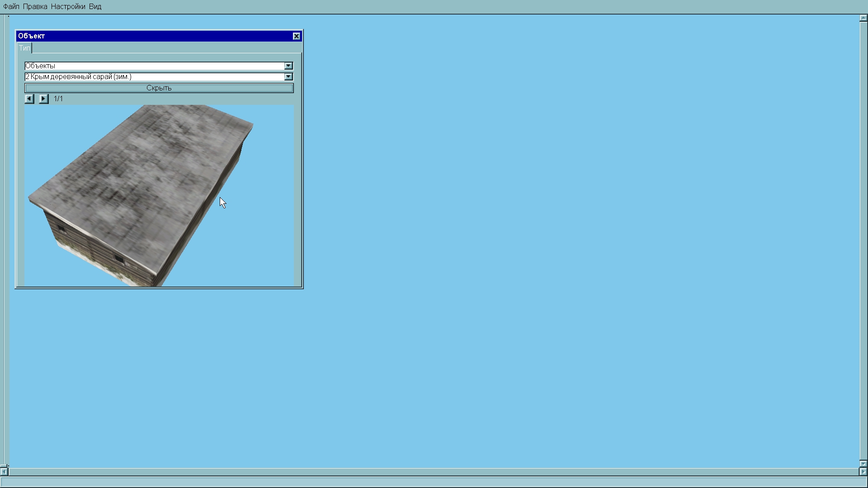Viewport: 868px width, 488px height.
Task: Click the vertical scrollbar up arrow
Action: (x=863, y=19)
